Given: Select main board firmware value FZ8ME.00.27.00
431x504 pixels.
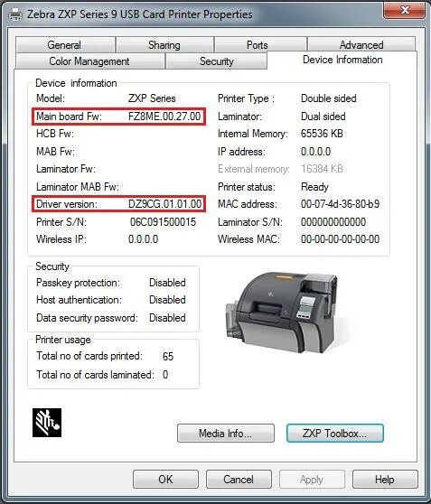Looking at the screenshot, I should tap(164, 117).
